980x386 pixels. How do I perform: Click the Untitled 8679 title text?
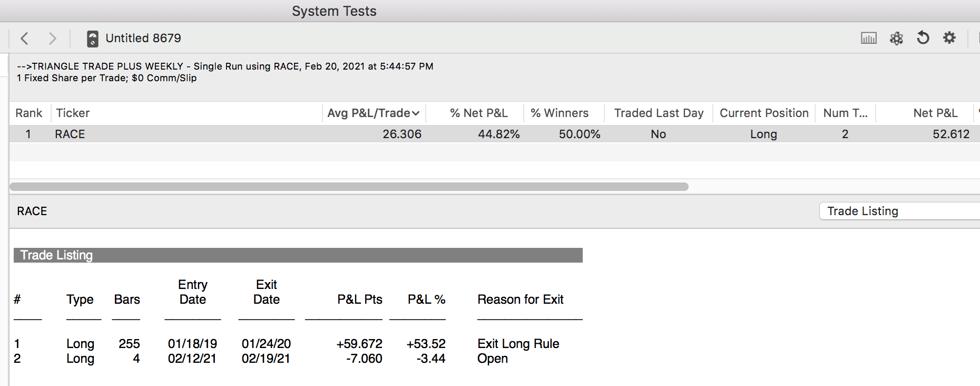[x=143, y=38]
